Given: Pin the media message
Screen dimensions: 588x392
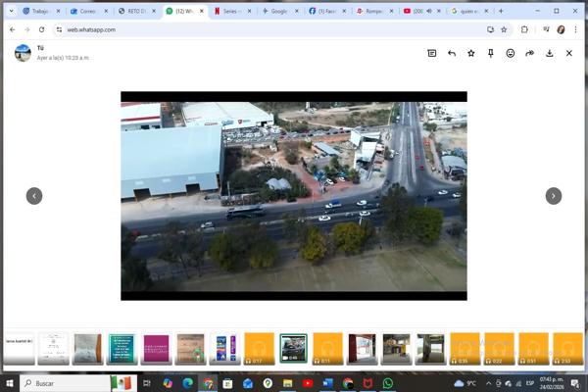Looking at the screenshot, I should (x=491, y=53).
